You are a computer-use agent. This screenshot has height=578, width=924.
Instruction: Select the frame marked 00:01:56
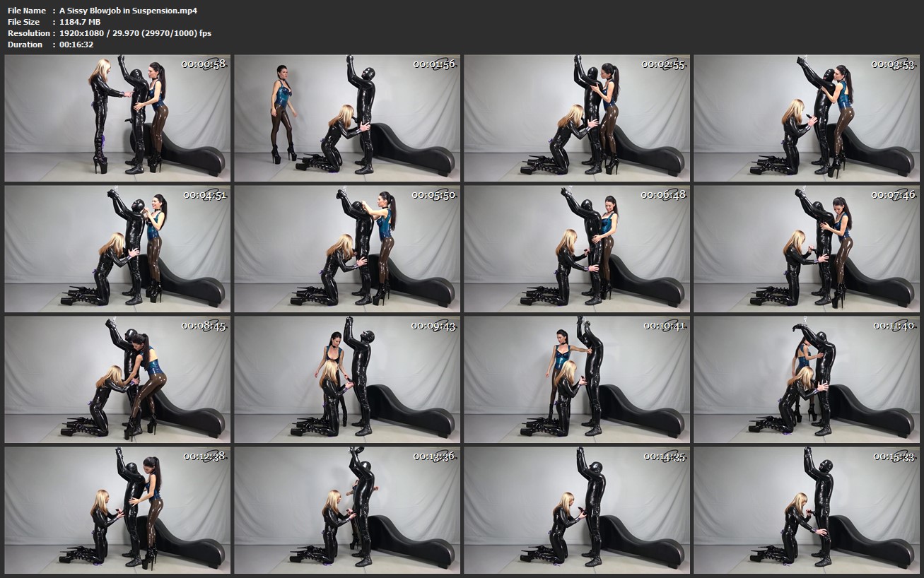coord(347,119)
